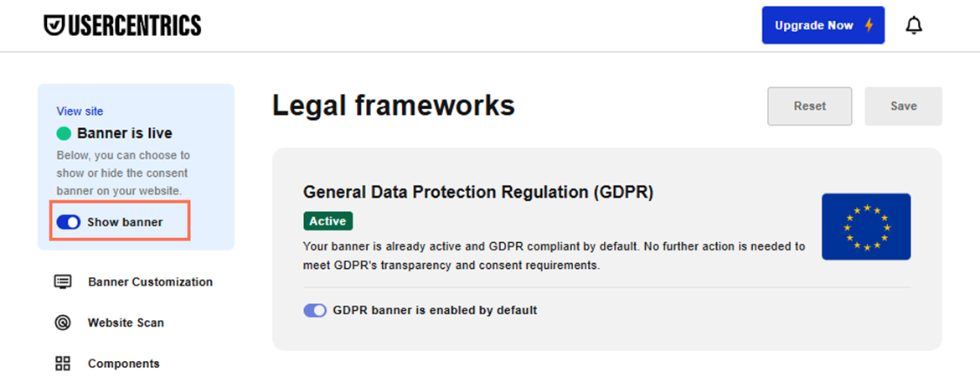Click the Usercentrics shield logo icon
The width and height of the screenshot is (980, 377).
(53, 25)
